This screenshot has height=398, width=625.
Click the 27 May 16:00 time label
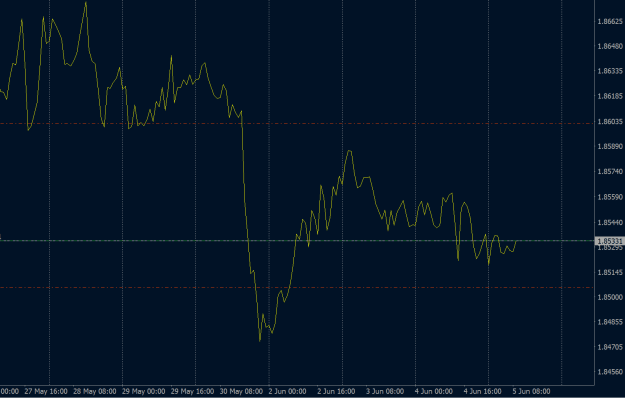[x=46, y=392]
